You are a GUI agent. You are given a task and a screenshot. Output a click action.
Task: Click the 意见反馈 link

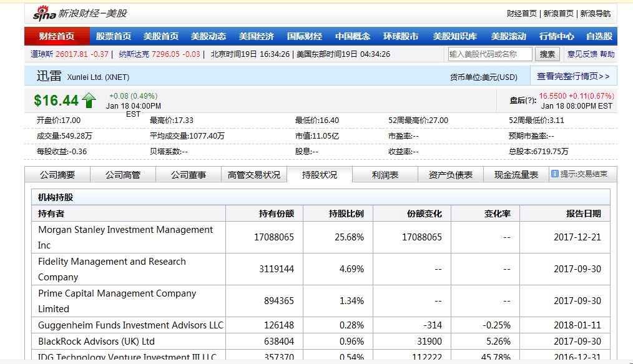pos(582,54)
